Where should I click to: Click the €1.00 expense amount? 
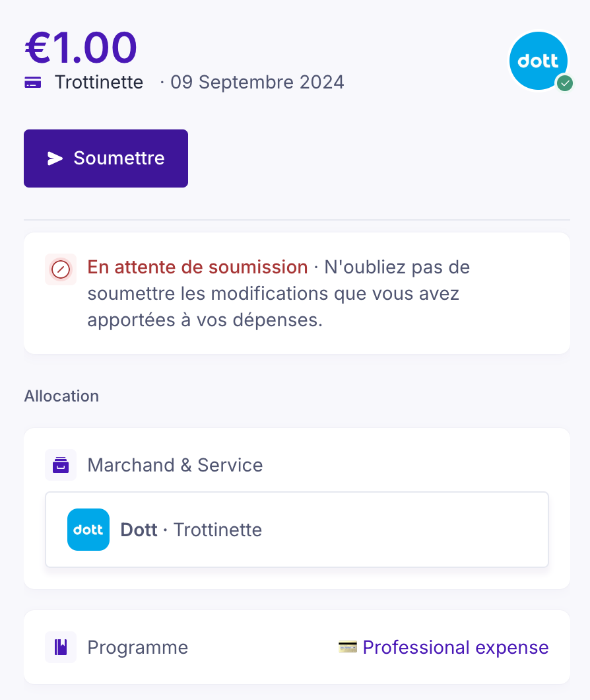click(81, 48)
